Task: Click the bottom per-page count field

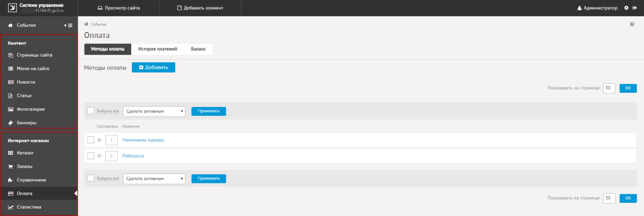Action: pos(609,198)
